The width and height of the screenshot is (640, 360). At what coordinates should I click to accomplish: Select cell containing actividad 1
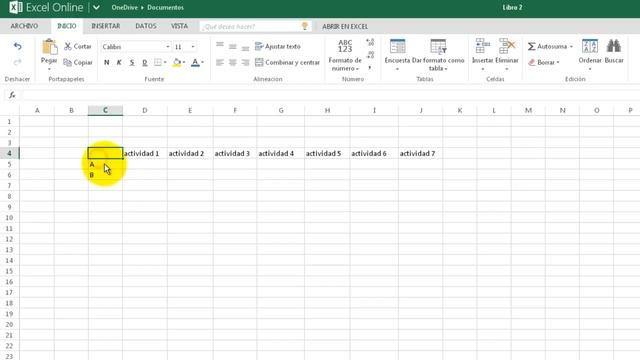coord(145,153)
